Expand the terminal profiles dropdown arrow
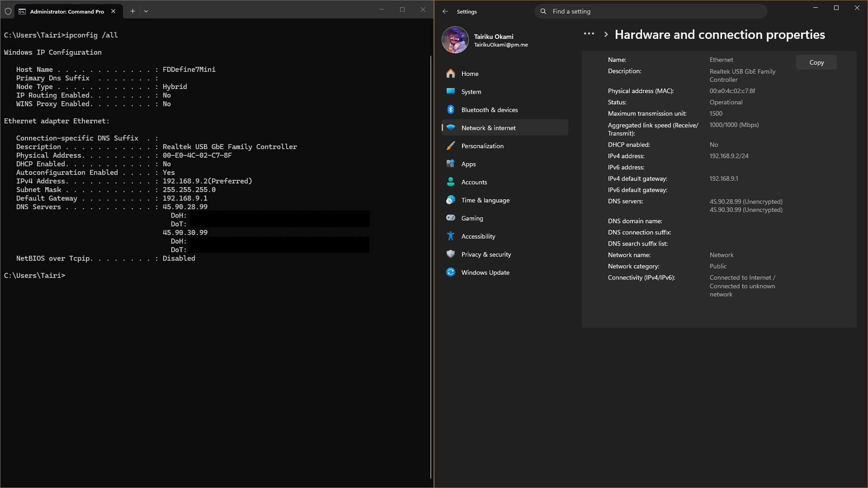868x488 pixels. pos(146,11)
